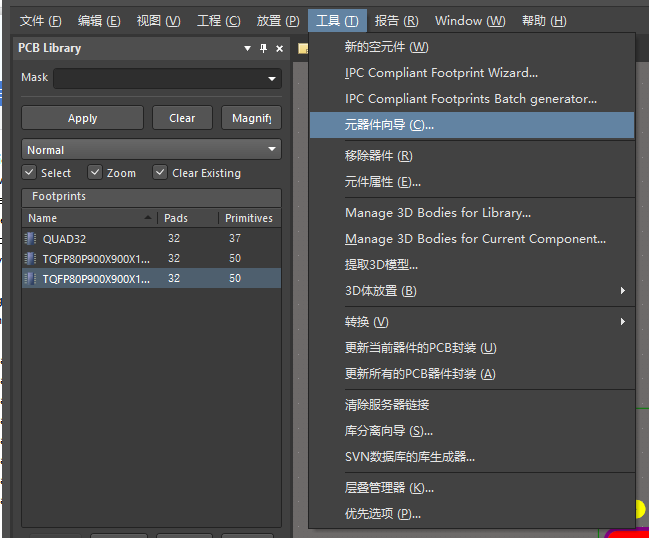The image size is (649, 538).
Task: Select 元器件向导 (C) menu item
Action: coord(472,125)
